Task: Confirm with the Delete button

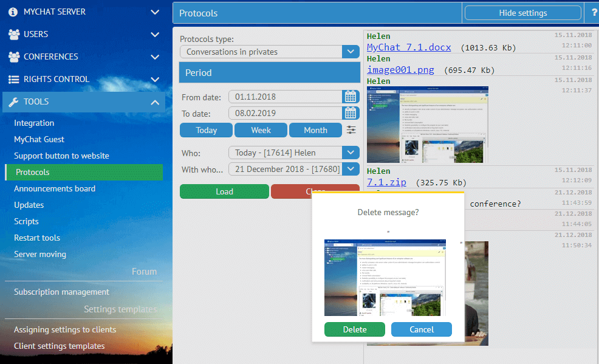Action: coord(355,329)
